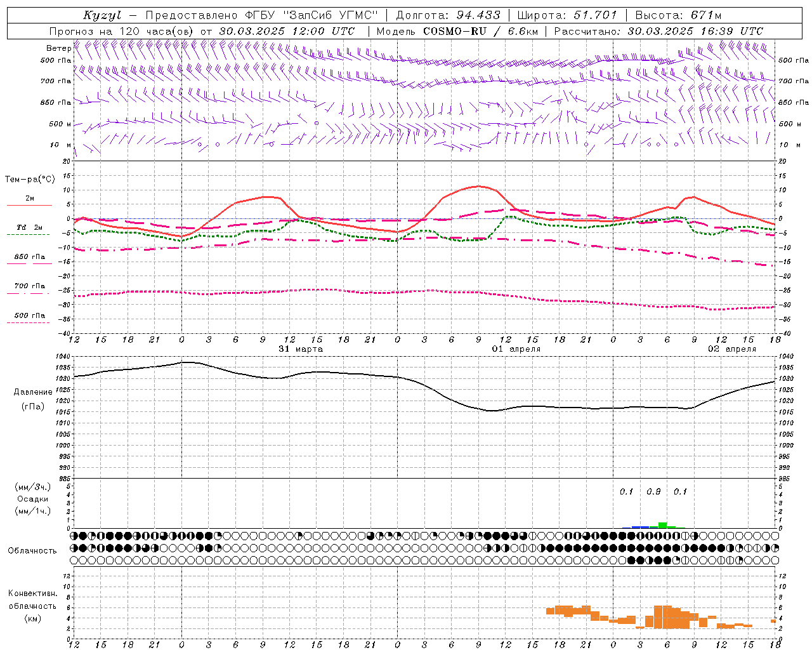Click the station name 'Kyzyl' in header
This screenshot has height=650, width=812.
(102, 15)
